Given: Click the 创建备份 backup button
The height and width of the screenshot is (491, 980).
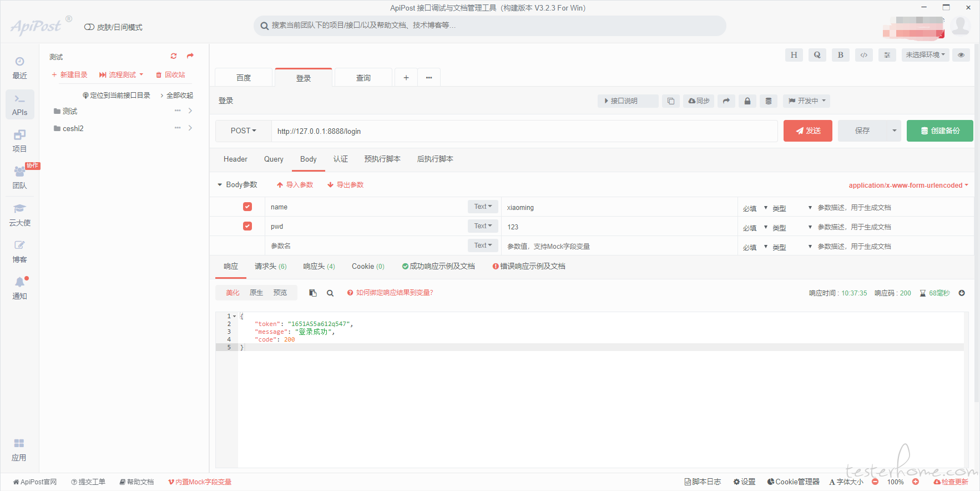Looking at the screenshot, I should tap(939, 131).
